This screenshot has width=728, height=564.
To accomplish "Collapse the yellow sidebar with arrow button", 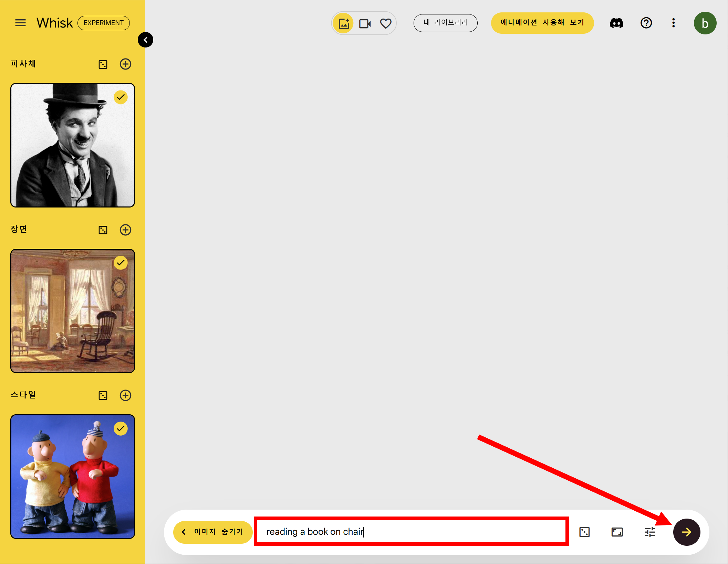I will coord(145,40).
